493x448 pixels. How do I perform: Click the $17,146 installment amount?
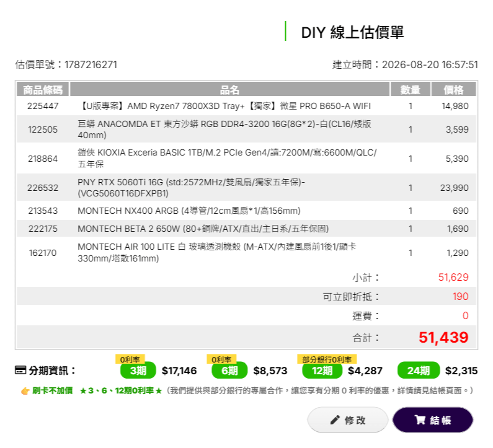click(x=179, y=371)
